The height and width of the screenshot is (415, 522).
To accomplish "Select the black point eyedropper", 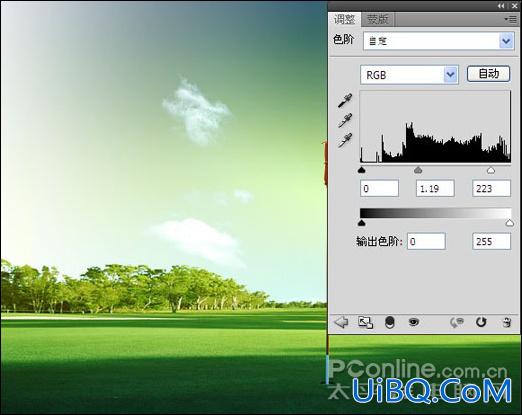I will (345, 101).
